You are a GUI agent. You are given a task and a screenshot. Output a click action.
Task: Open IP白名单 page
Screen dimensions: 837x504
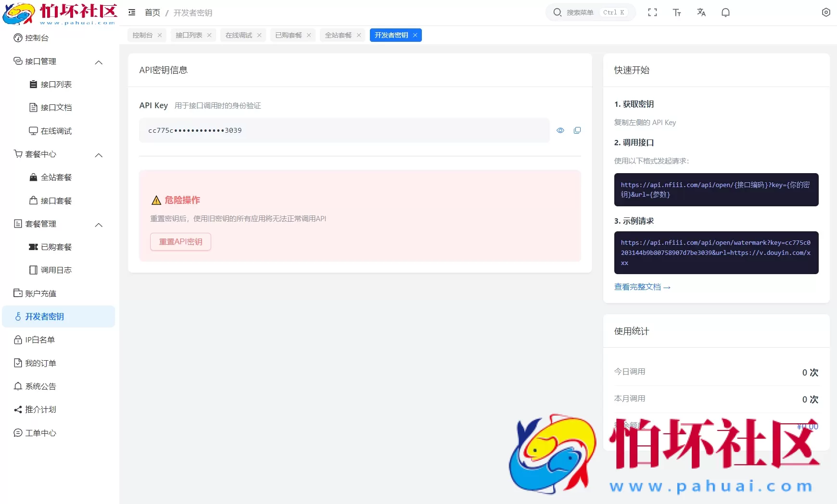[x=40, y=340]
